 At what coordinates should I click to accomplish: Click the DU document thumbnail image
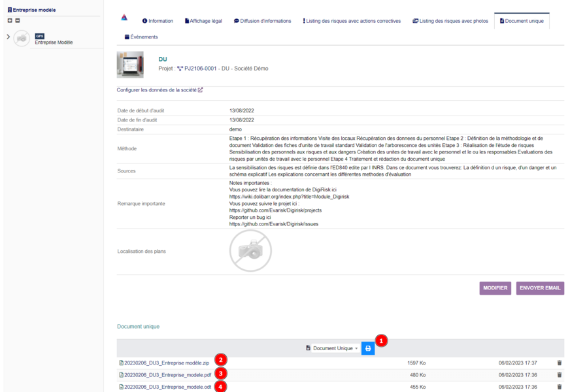pos(130,65)
